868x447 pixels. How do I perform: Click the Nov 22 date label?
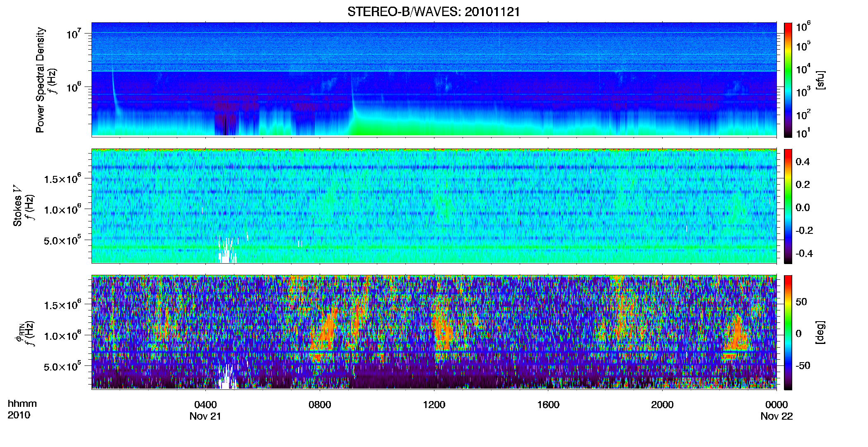[x=776, y=416]
